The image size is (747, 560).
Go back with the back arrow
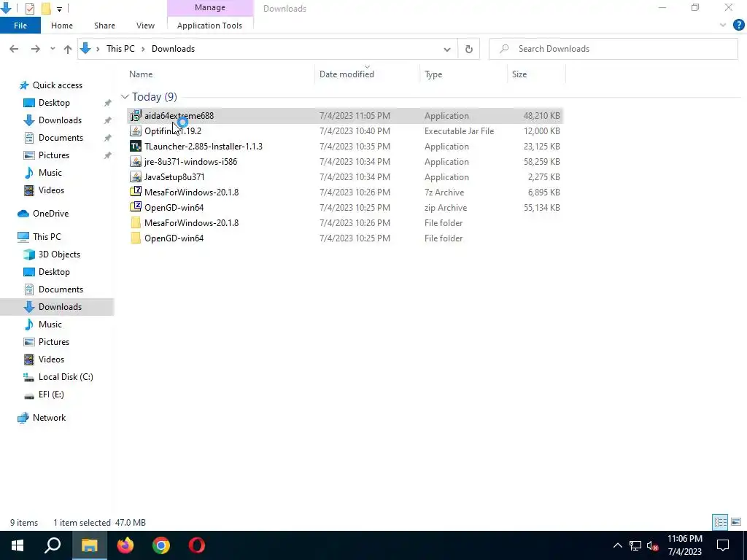click(14, 49)
